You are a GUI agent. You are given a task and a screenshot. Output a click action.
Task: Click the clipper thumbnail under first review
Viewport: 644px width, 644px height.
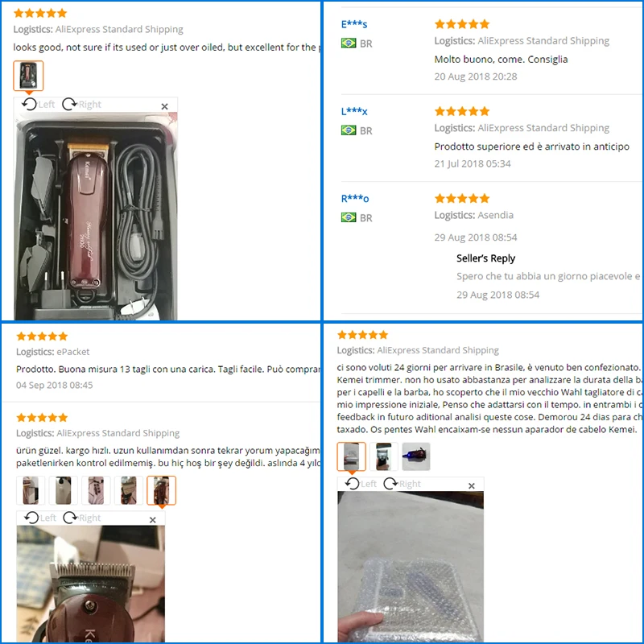pos(28,76)
